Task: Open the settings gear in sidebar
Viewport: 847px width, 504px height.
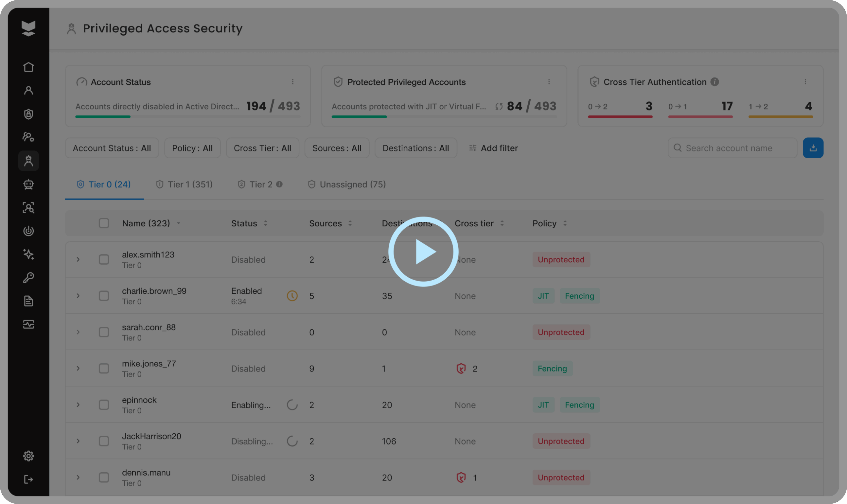Action: point(28,456)
